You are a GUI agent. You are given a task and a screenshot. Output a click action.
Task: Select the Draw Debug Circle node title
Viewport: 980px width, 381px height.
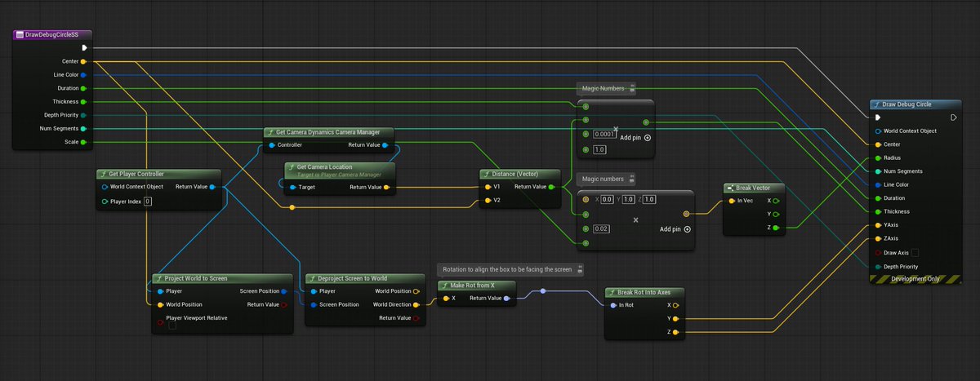pyautogui.click(x=907, y=104)
